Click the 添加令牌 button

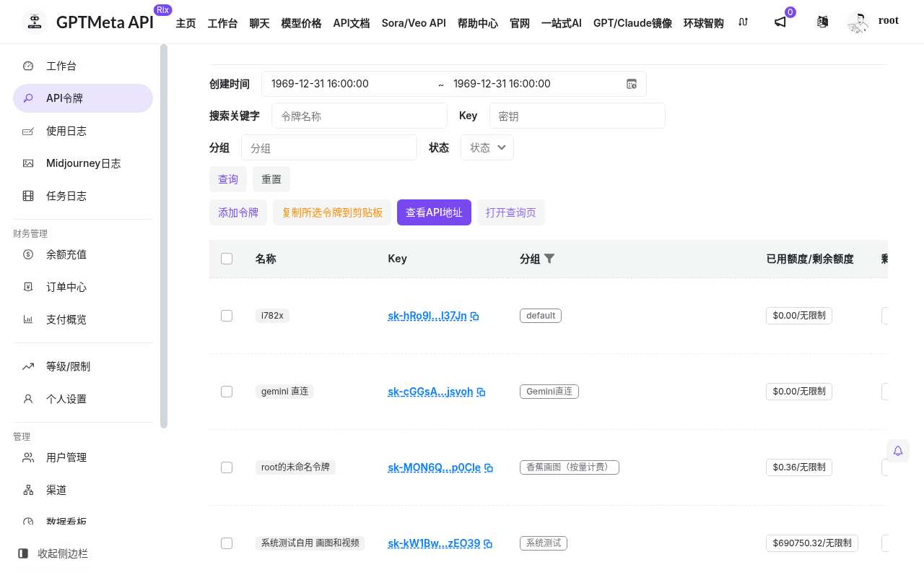[x=238, y=212]
